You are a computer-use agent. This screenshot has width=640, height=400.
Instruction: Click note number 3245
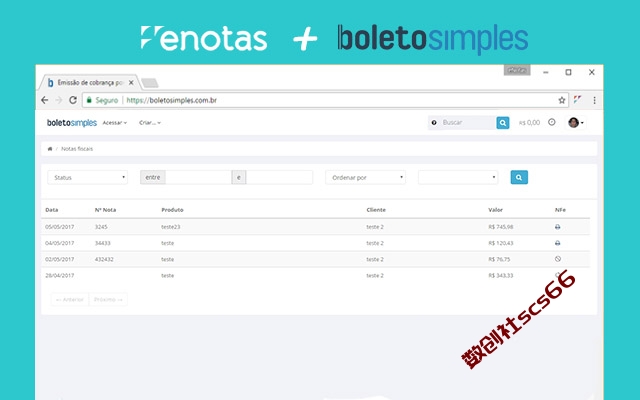coord(101,227)
